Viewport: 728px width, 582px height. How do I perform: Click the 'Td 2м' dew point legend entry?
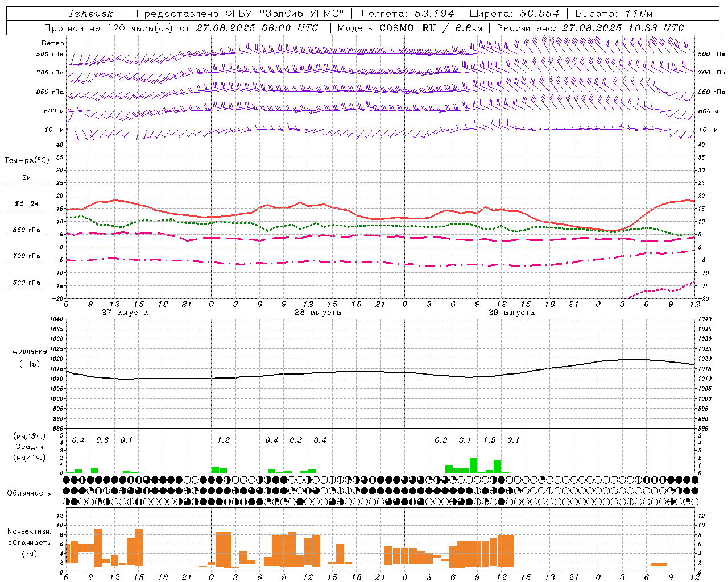pos(27,203)
